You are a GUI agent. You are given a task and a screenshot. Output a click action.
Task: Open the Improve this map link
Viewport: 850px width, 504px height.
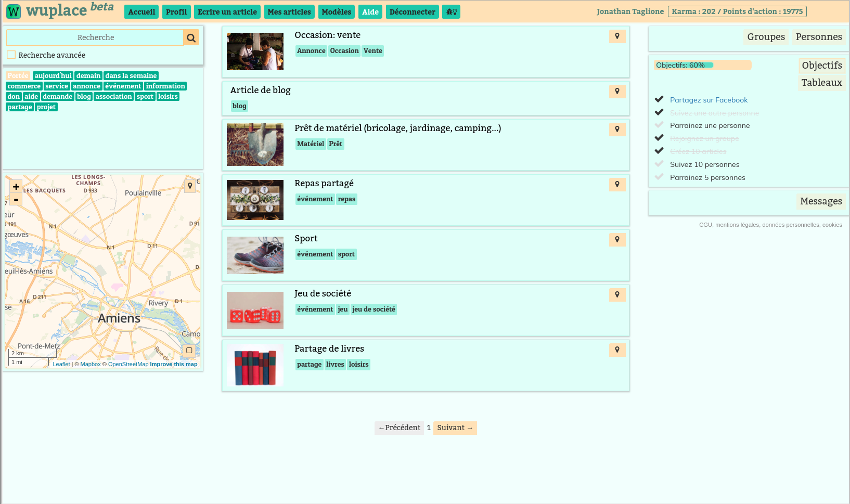coord(174,364)
